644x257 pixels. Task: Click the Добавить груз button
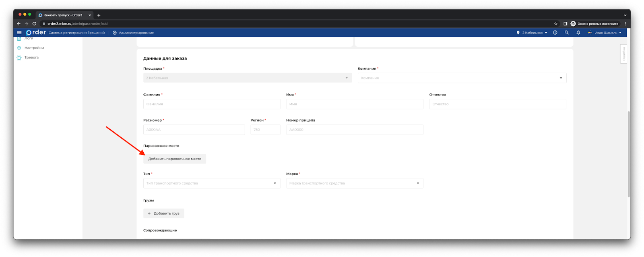[164, 213]
